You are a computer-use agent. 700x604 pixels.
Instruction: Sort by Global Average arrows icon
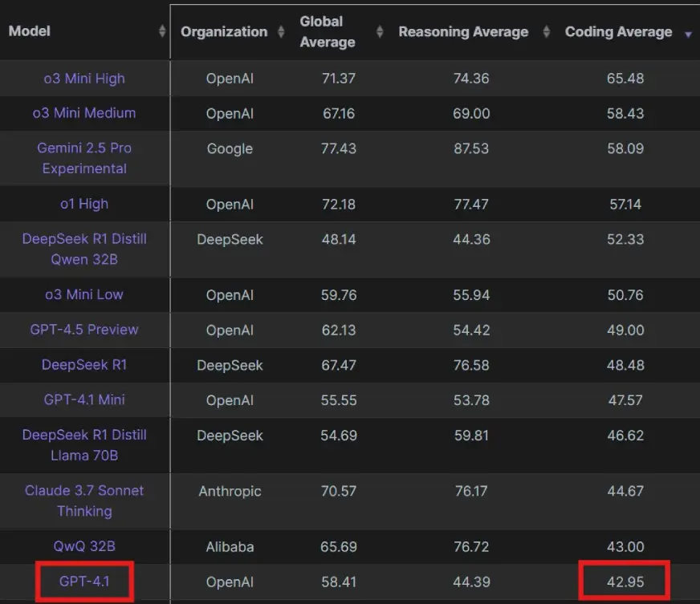380,32
